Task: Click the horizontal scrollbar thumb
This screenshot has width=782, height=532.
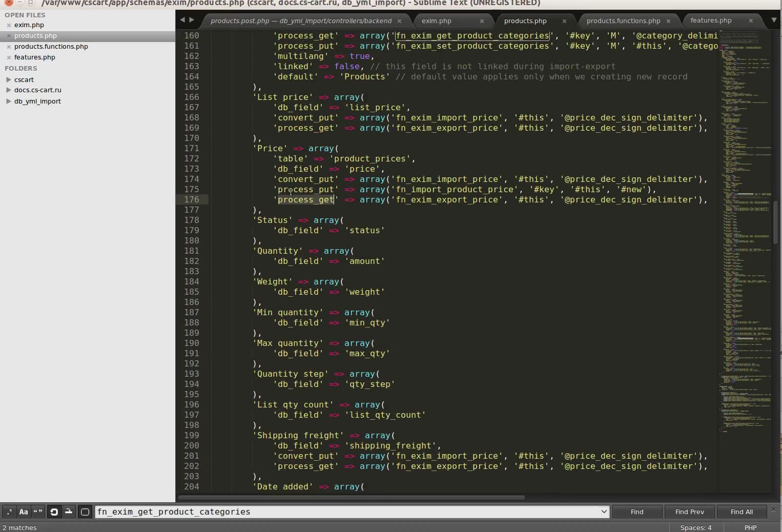Action: [x=351, y=497]
